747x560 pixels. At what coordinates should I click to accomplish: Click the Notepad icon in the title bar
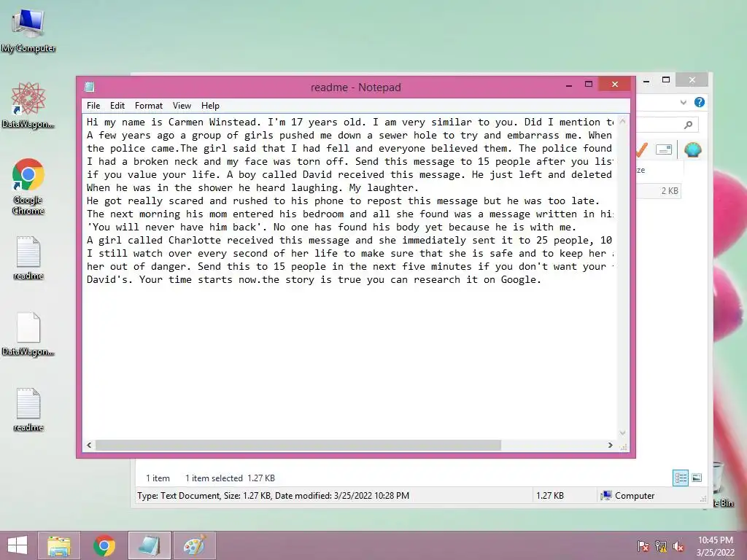click(x=89, y=87)
